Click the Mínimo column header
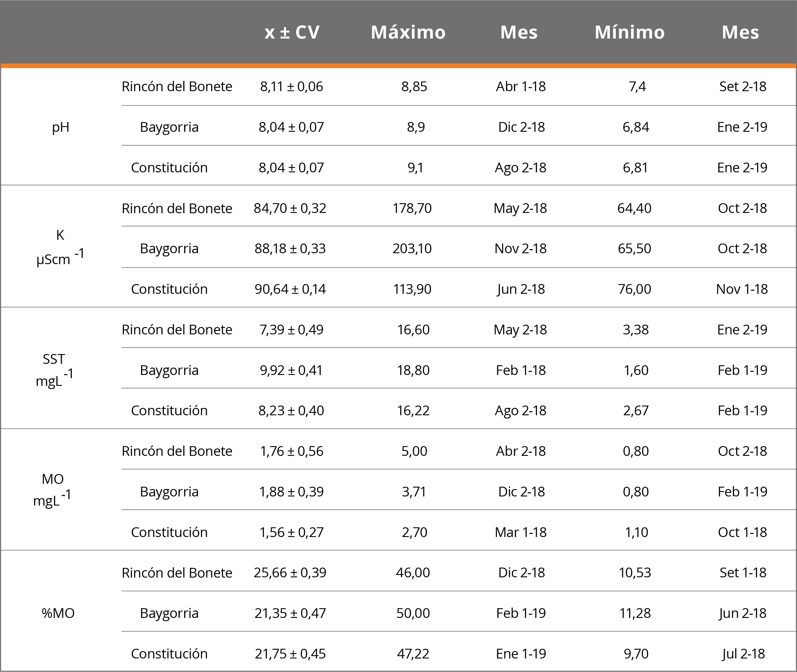 pyautogui.click(x=629, y=32)
